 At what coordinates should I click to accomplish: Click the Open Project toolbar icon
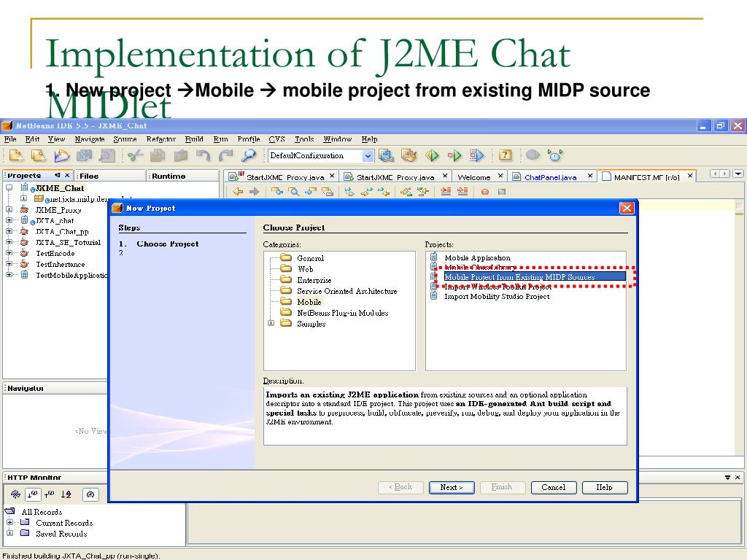pyautogui.click(x=61, y=155)
